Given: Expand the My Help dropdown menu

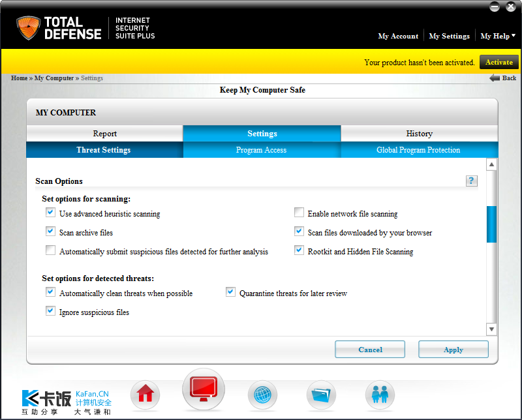Looking at the screenshot, I should [x=498, y=36].
